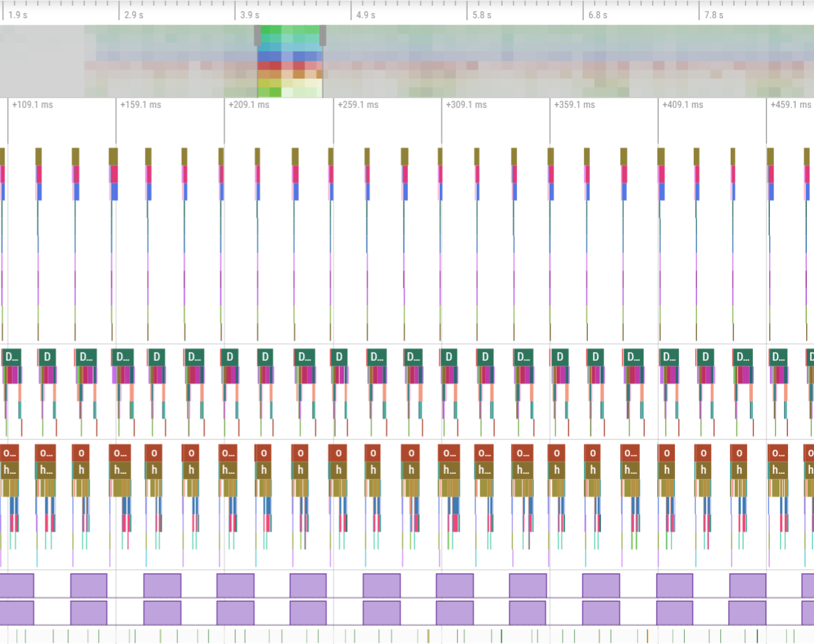The width and height of the screenshot is (814, 644).
Task: Select the first green 'D...' slice in its track
Action: [11, 357]
